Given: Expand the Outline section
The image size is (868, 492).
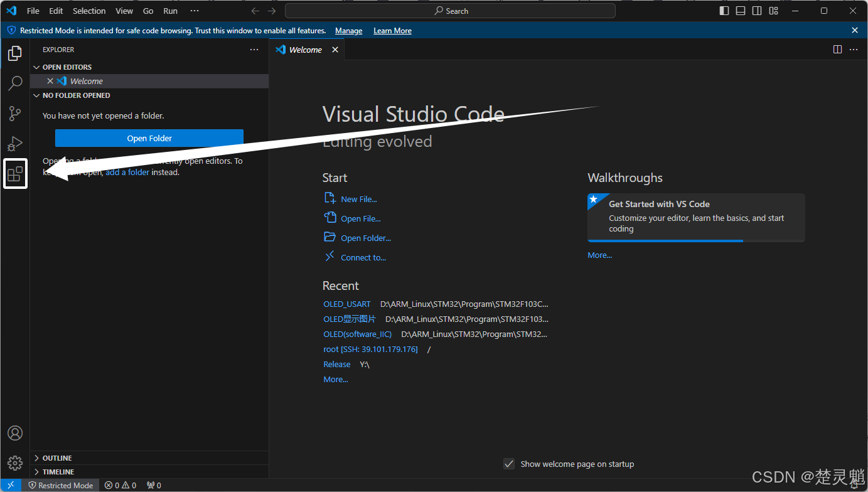Looking at the screenshot, I should pyautogui.click(x=149, y=458).
